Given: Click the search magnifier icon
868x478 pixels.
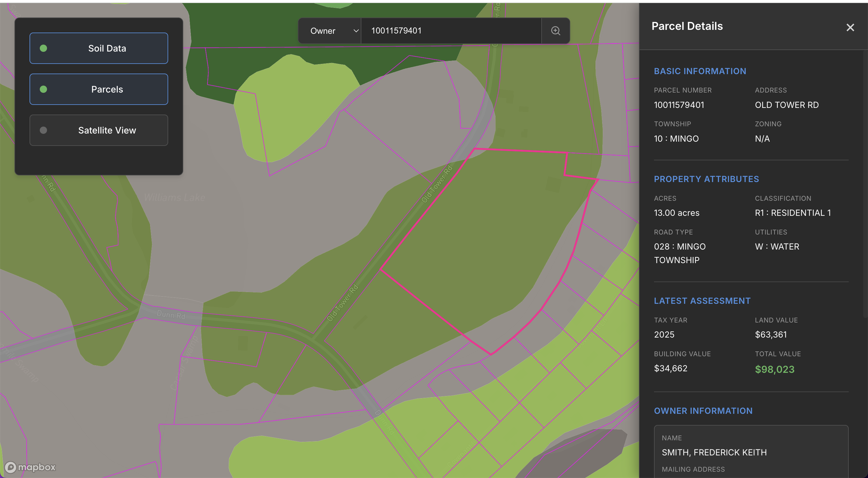Looking at the screenshot, I should [x=555, y=31].
